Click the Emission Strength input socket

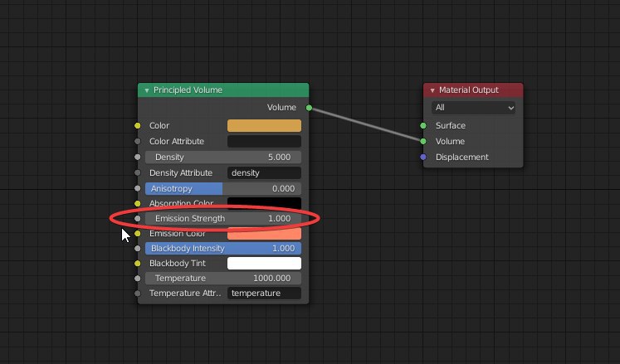[138, 218]
